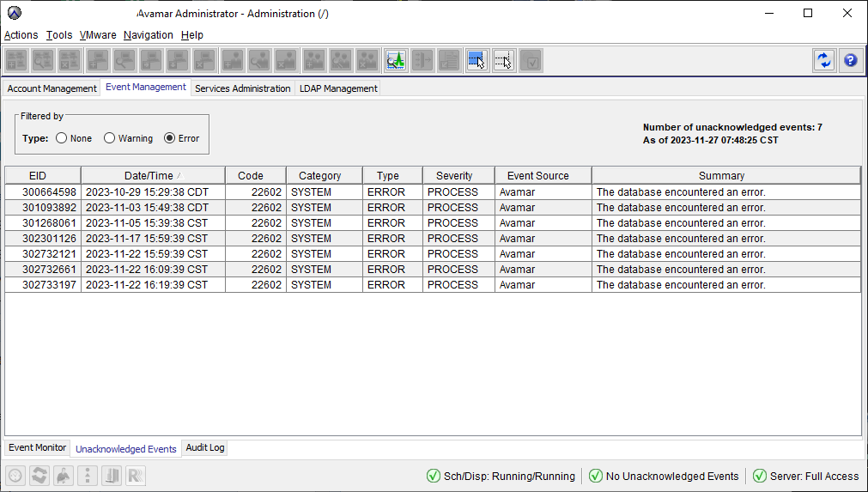Click the clock launcher icon in bottom bar

(15, 476)
